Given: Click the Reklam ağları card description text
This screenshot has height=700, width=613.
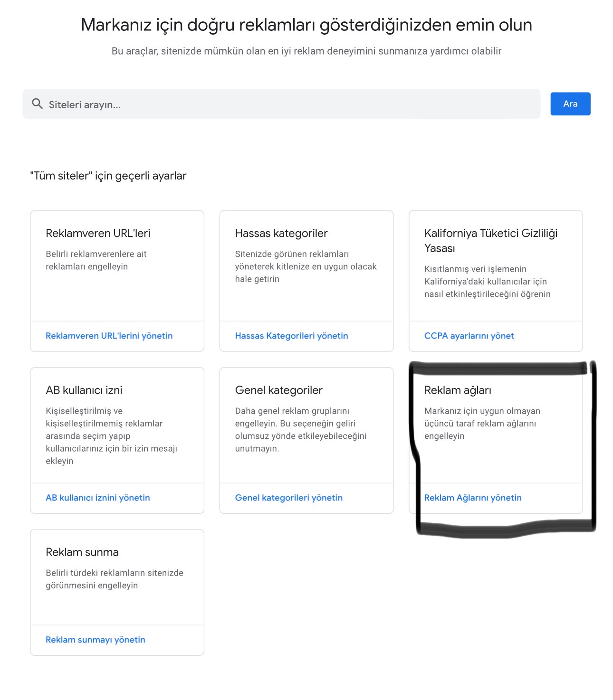Looking at the screenshot, I should [x=482, y=423].
